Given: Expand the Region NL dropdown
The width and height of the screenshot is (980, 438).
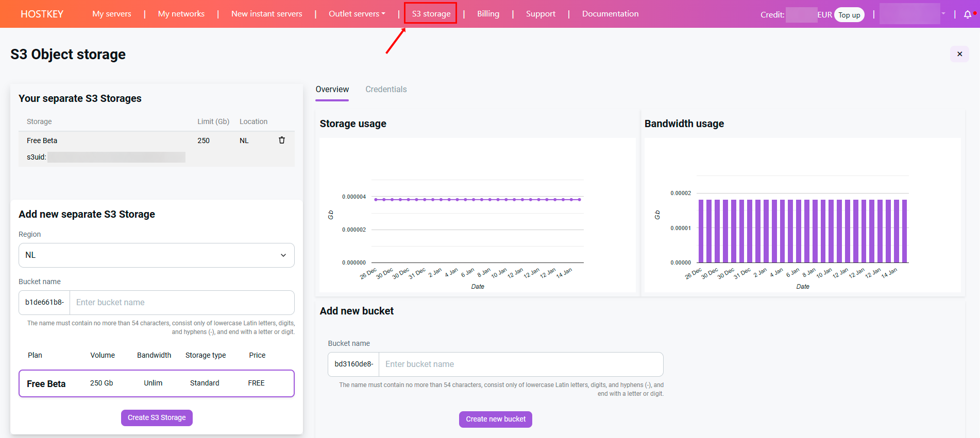Looking at the screenshot, I should pos(156,255).
